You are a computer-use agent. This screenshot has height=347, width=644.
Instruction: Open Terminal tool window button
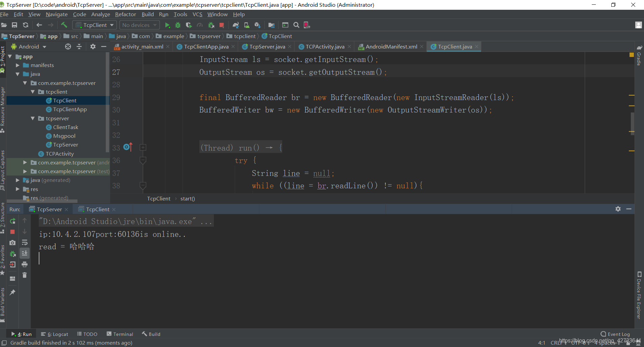pos(120,334)
